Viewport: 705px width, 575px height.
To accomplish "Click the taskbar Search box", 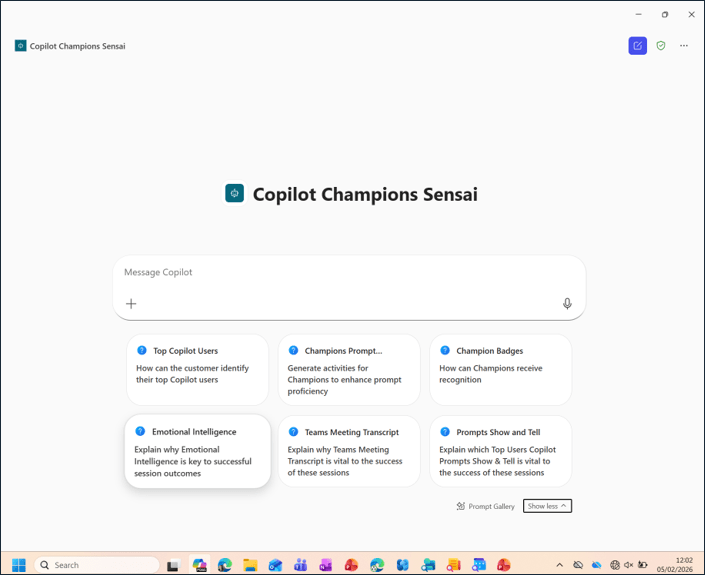I will pyautogui.click(x=97, y=565).
